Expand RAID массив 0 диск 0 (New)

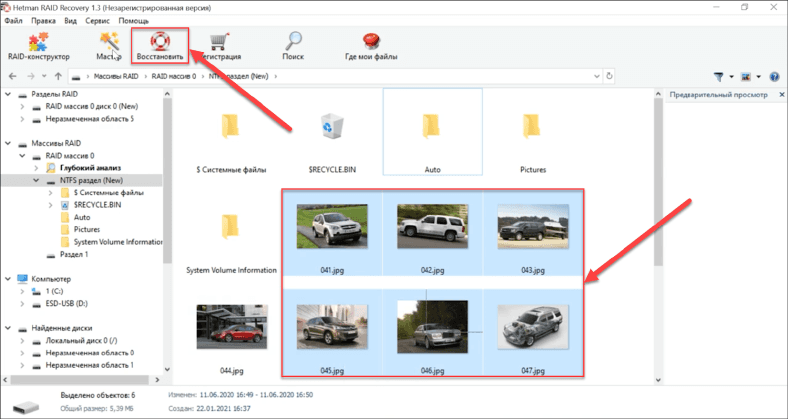[22, 107]
